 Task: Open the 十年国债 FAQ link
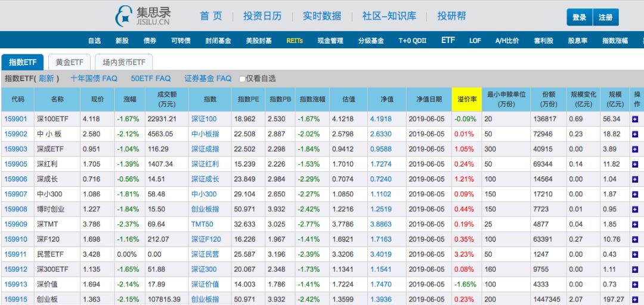click(94, 79)
